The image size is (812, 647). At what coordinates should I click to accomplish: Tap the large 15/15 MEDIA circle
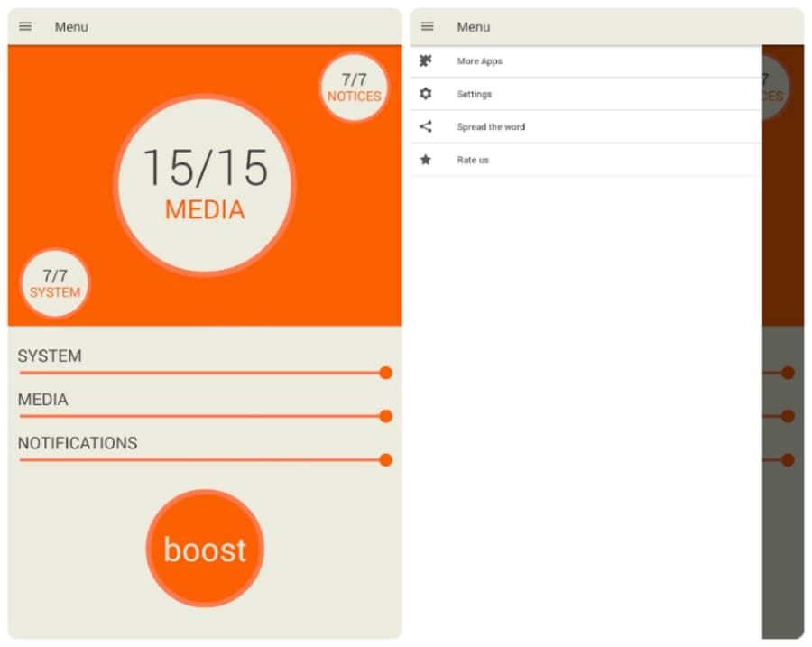(205, 186)
